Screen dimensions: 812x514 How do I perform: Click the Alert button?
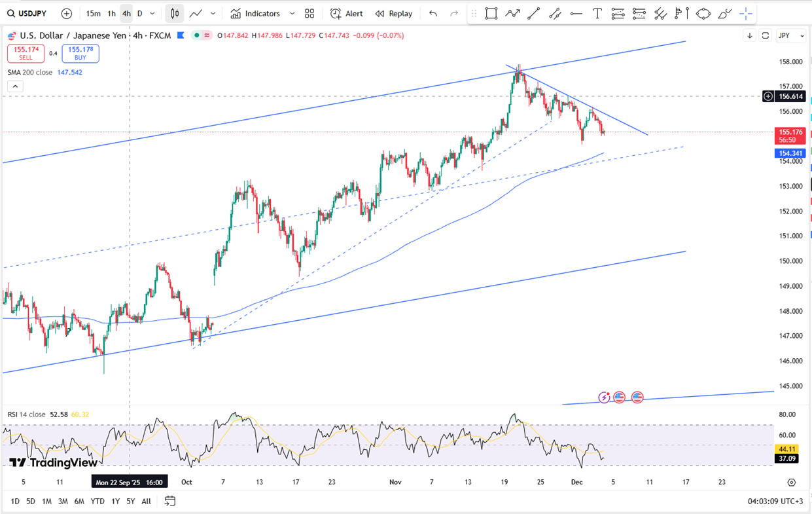(347, 14)
